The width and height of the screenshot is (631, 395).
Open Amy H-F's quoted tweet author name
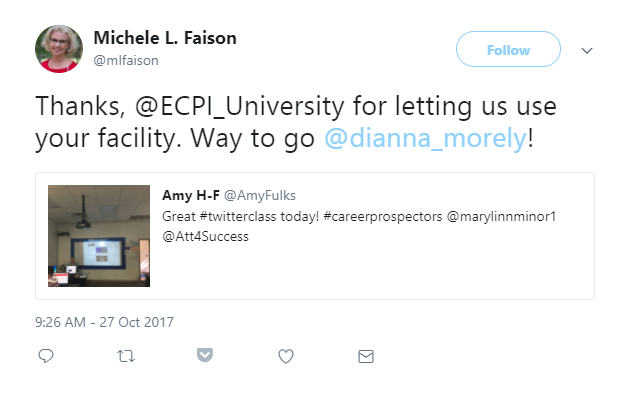(191, 195)
